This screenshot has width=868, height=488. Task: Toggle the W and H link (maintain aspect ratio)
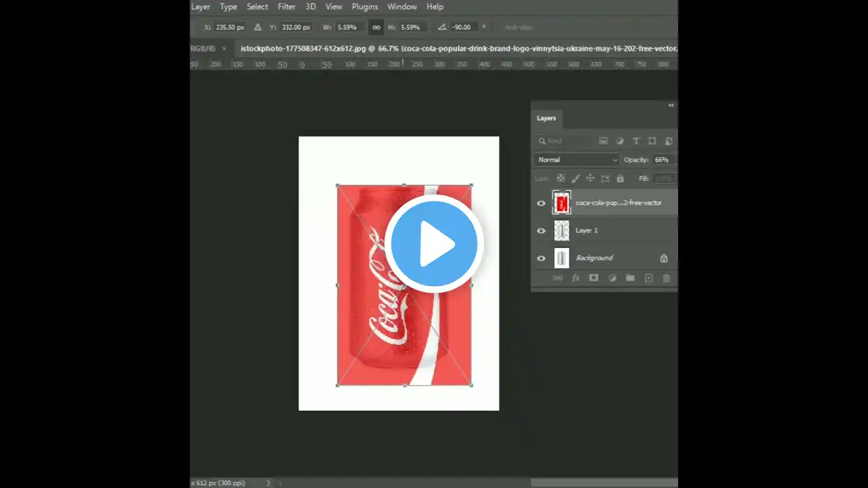[x=376, y=27]
